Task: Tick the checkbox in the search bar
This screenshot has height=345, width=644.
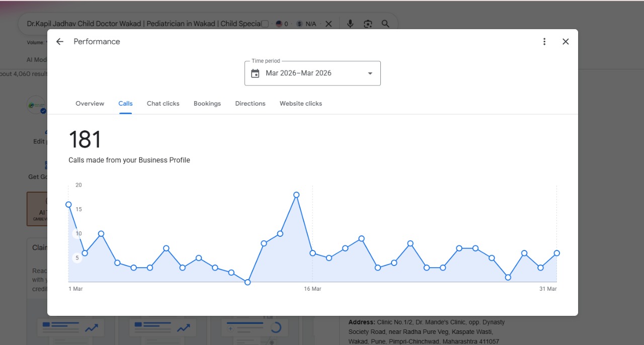Action: [265, 24]
